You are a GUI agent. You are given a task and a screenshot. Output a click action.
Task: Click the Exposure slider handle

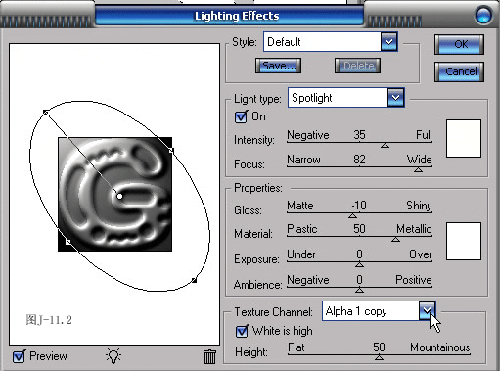coord(359,264)
